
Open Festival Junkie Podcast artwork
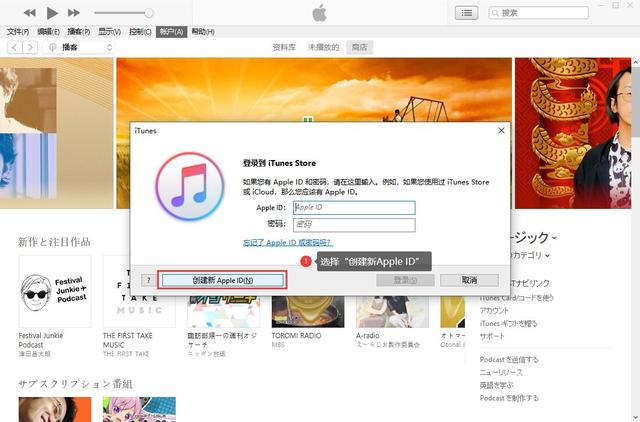pos(55,291)
